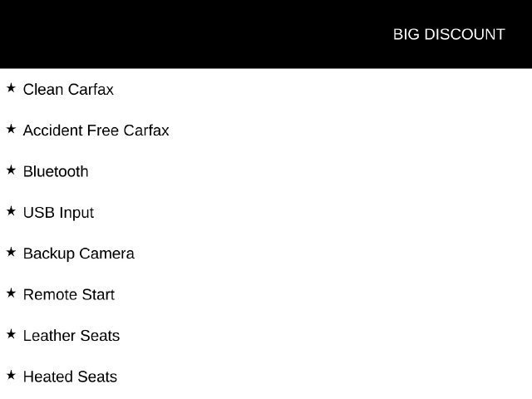Select the star next to Backup Camera
Image resolution: width=532 pixels, height=399 pixels.
pyautogui.click(x=11, y=252)
